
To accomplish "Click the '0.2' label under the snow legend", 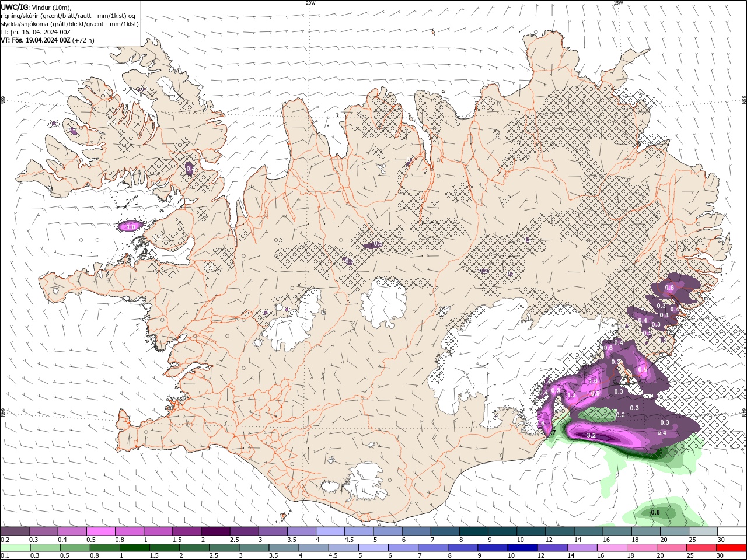I will pos(5,540).
